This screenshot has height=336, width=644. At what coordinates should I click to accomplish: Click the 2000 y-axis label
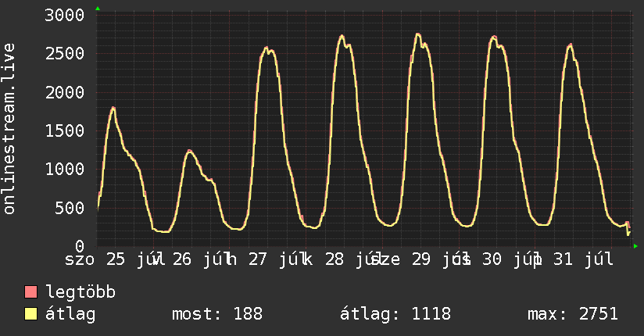click(x=65, y=92)
